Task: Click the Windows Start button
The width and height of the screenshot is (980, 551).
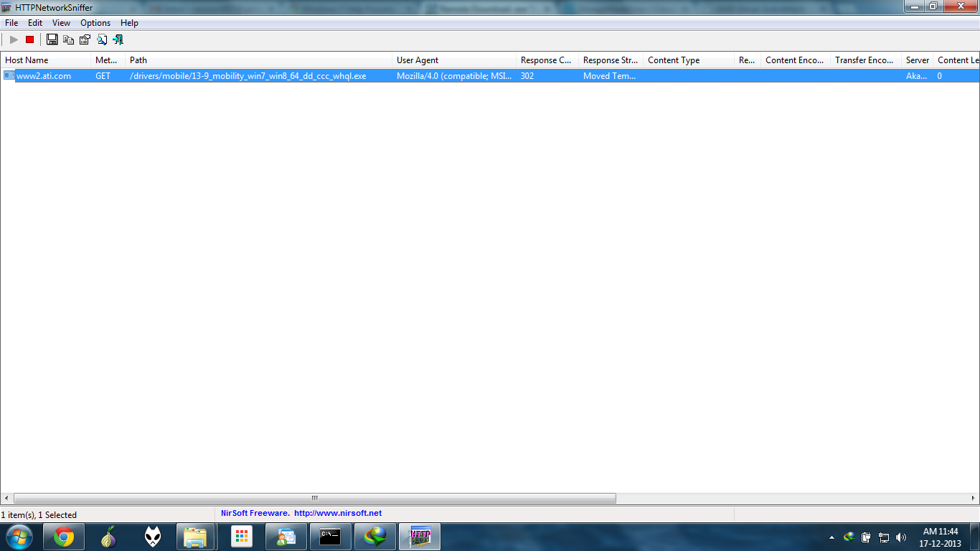Action: coord(19,537)
